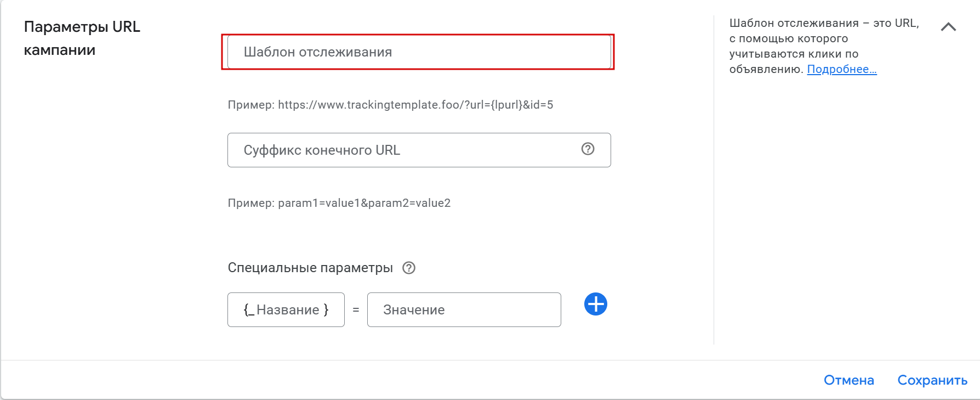Image resolution: width=980 pixels, height=400 pixels.
Task: Add another custom parameter with plus icon
Action: pyautogui.click(x=595, y=304)
